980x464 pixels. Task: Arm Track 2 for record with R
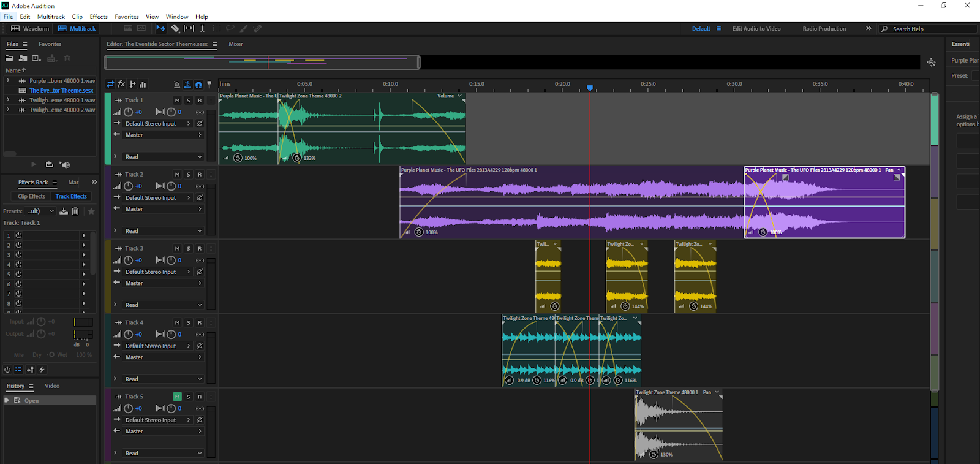pos(200,175)
